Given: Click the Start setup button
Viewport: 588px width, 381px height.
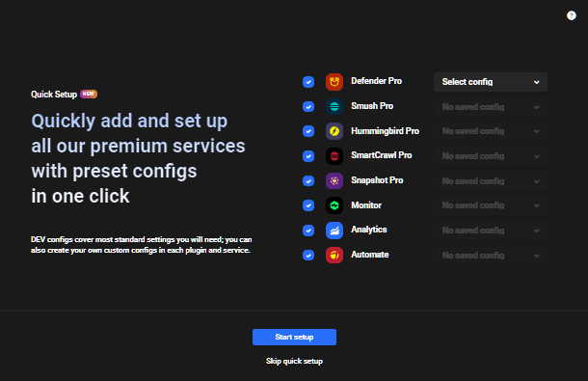Looking at the screenshot, I should pos(294,337).
